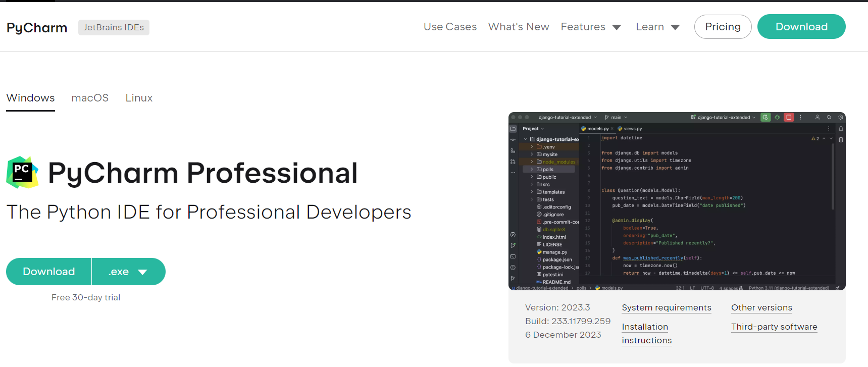This screenshot has width=868, height=367.
Task: Click the IDE editor vertical scrollbar
Action: 833,177
